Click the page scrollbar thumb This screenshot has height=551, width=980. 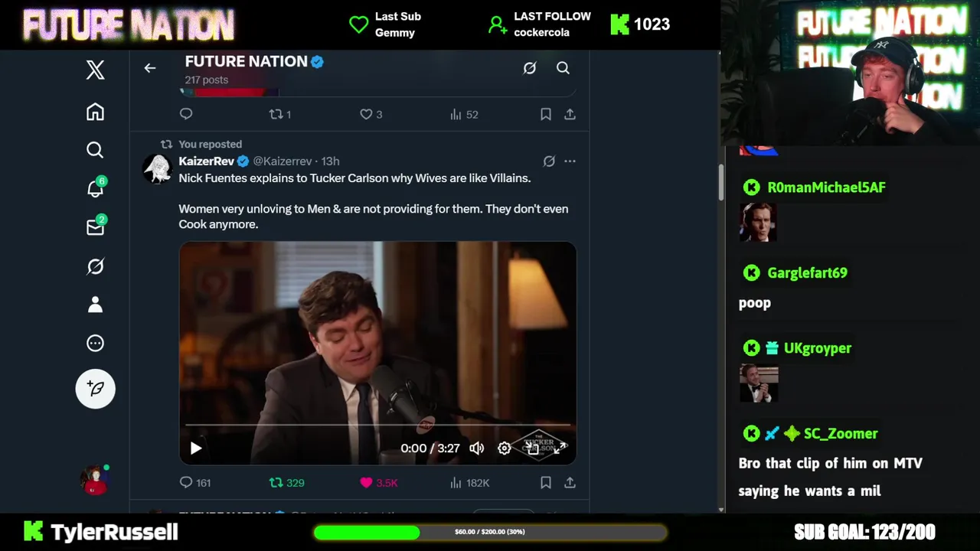click(721, 181)
